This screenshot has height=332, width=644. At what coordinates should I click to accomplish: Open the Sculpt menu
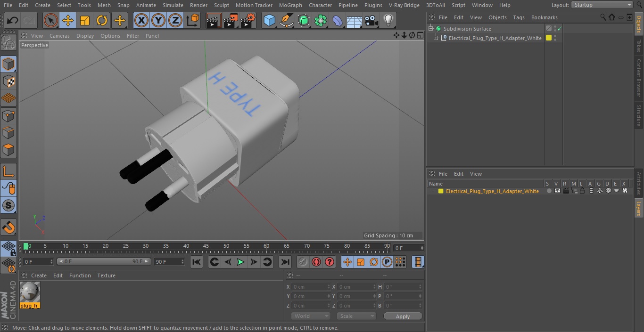coord(221,5)
